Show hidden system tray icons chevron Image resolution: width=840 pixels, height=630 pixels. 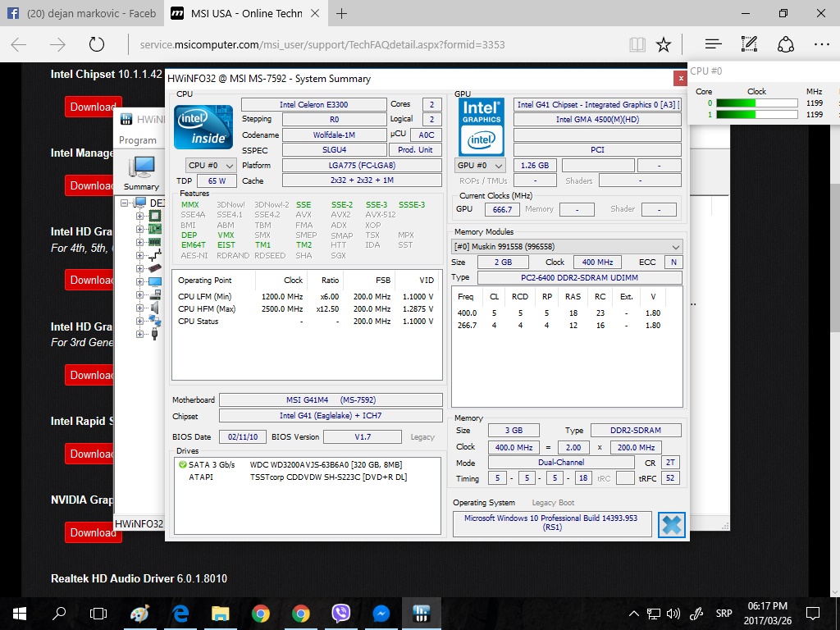(x=633, y=614)
